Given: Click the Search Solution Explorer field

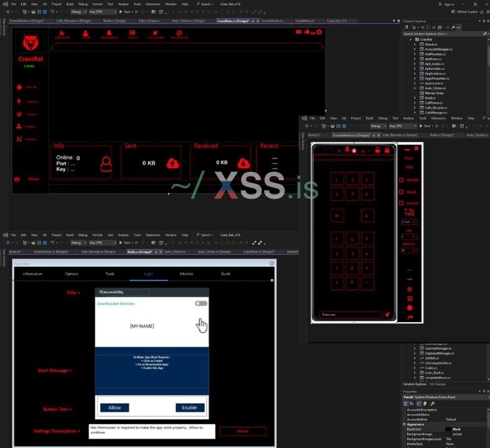Looking at the screenshot, I should point(443,34).
